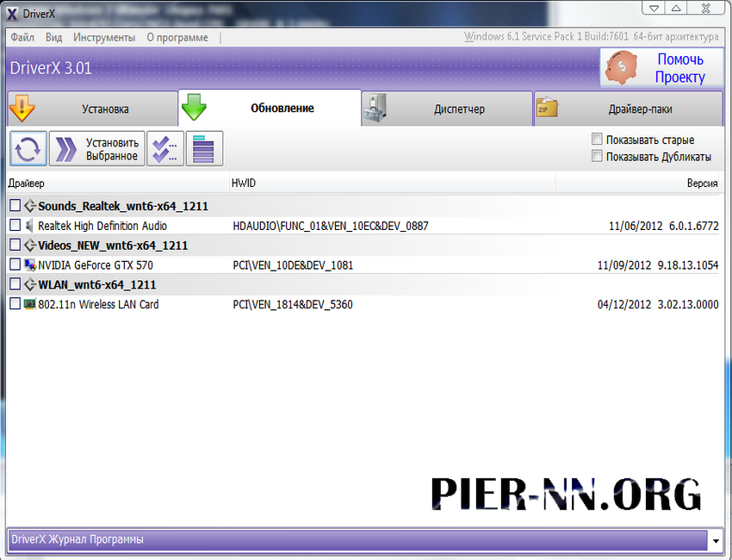Open the О программе menu
Screen dimensions: 732x560
177,37
